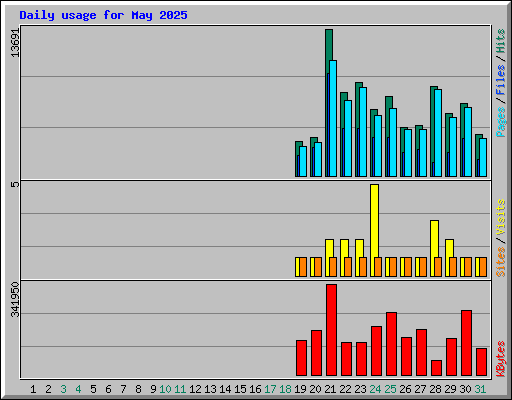This screenshot has width=512, height=400.
Task: Click the day 8 axis label
Action: click(x=138, y=389)
